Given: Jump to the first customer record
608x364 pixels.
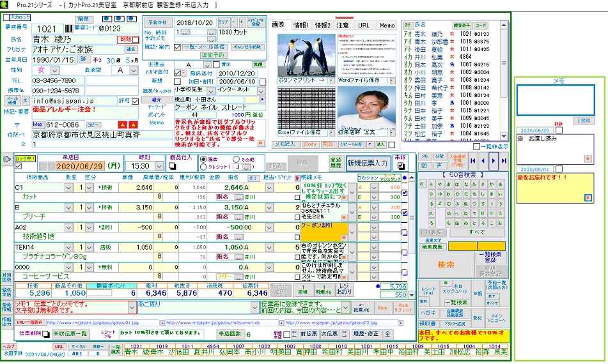Looking at the screenshot, I should [472, 161].
